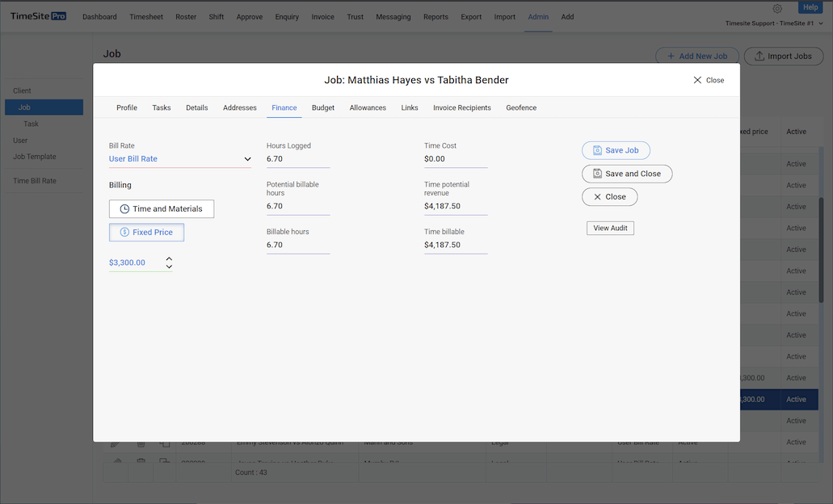Open the Reports menu

[435, 17]
